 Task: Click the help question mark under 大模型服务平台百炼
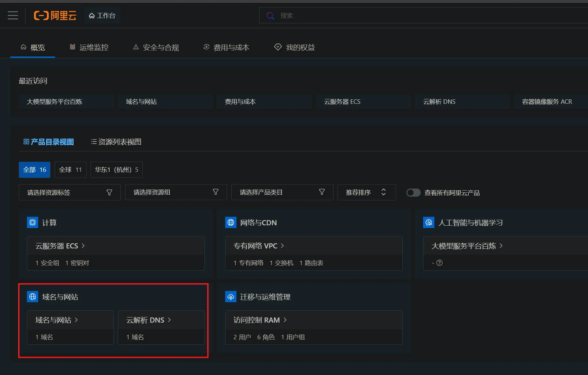[439, 263]
